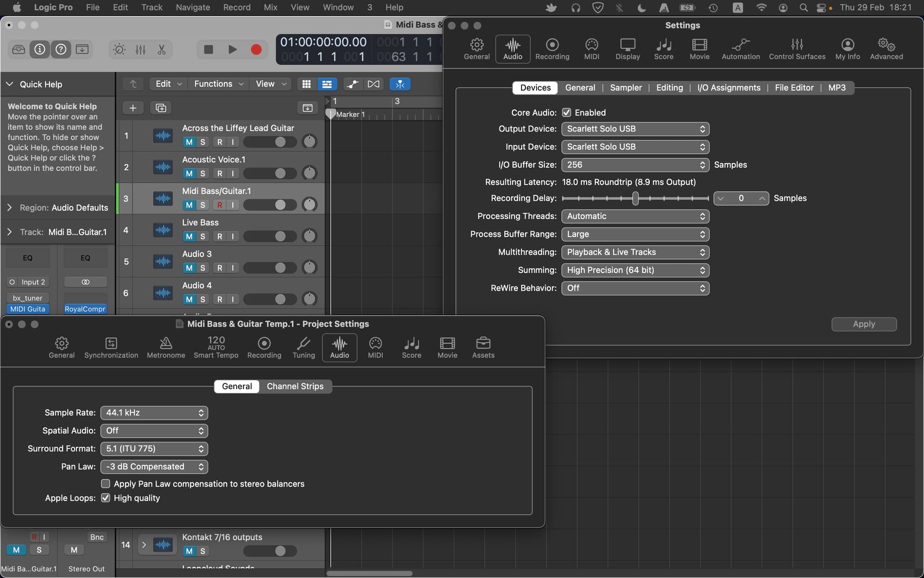This screenshot has height=578, width=924.
Task: Disable the Core Audio Enabled checkbox
Action: tap(566, 113)
